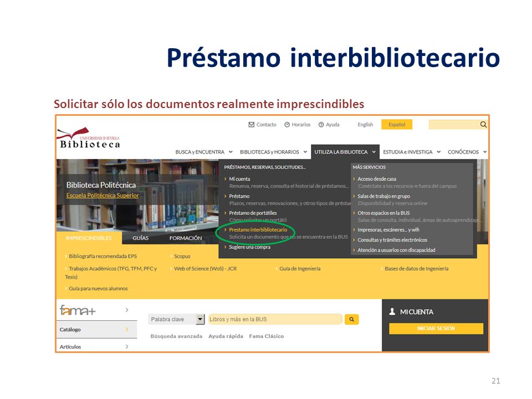Click the Biblioteca Politécnica heading
The image size is (532, 399).
101,185
